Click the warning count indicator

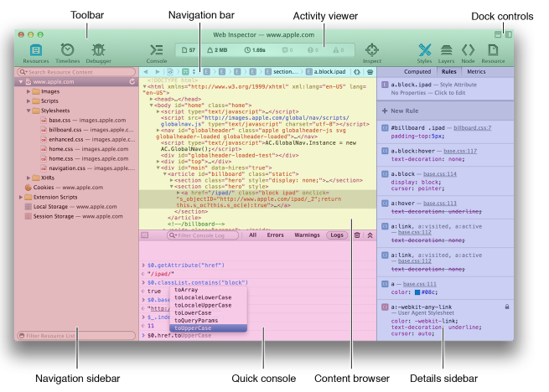[339, 50]
